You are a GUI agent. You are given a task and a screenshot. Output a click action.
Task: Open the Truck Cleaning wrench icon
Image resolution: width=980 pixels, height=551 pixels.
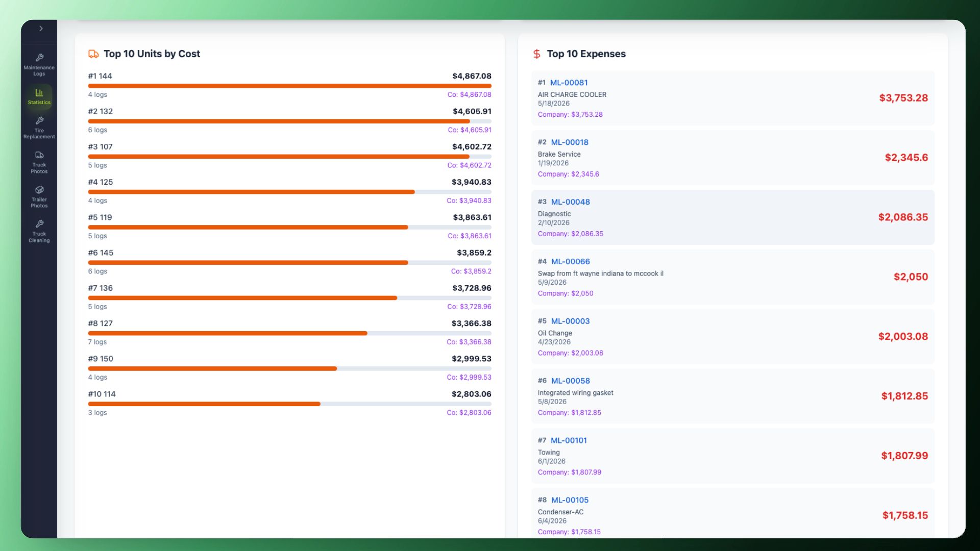click(39, 224)
